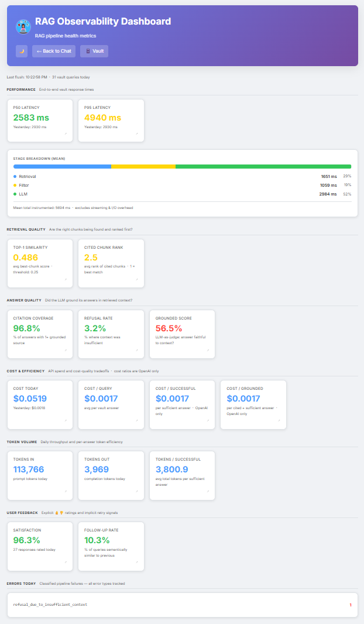Click the Last flush timestamp text
The width and height of the screenshot is (364, 624).
click(27, 77)
